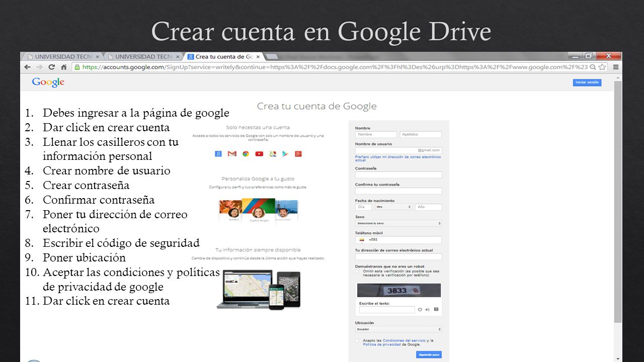Close the second UNIVERSIDAD TECN tab
Viewport: 644px width, 362px height.
[x=178, y=56]
